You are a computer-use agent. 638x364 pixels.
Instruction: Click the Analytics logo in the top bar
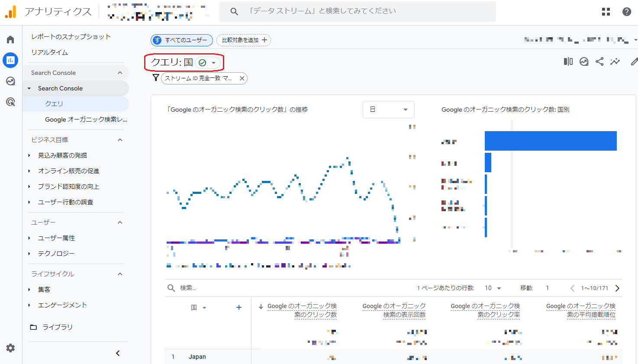11,11
